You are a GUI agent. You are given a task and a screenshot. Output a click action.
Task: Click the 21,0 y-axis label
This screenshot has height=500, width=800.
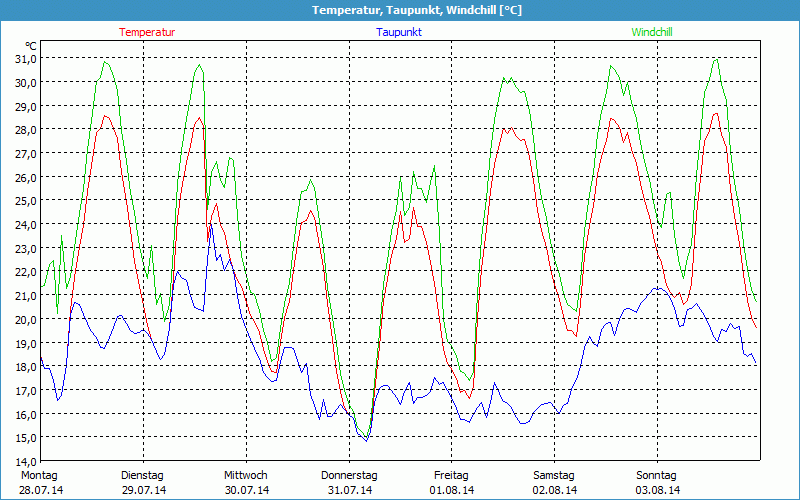pyautogui.click(x=26, y=295)
